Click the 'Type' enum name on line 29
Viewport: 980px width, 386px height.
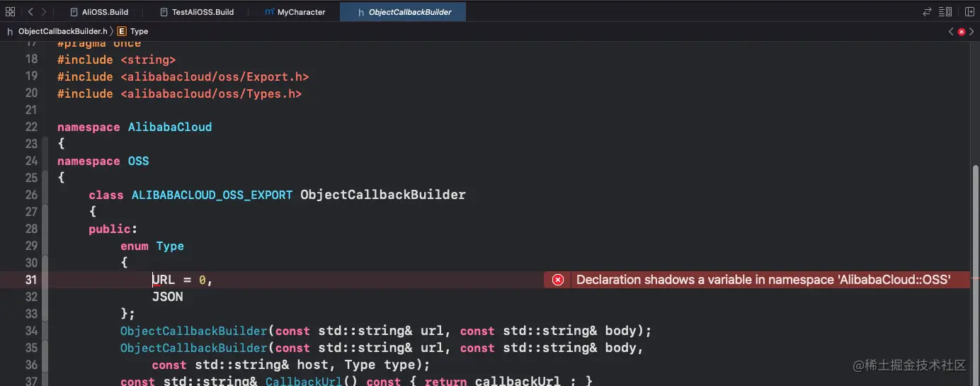[x=170, y=246]
